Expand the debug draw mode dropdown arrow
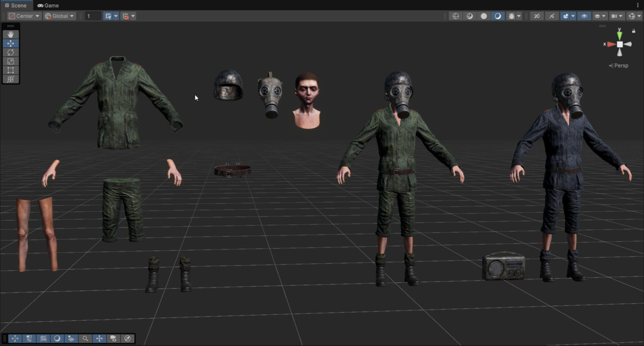This screenshot has height=346, width=644. [519, 16]
